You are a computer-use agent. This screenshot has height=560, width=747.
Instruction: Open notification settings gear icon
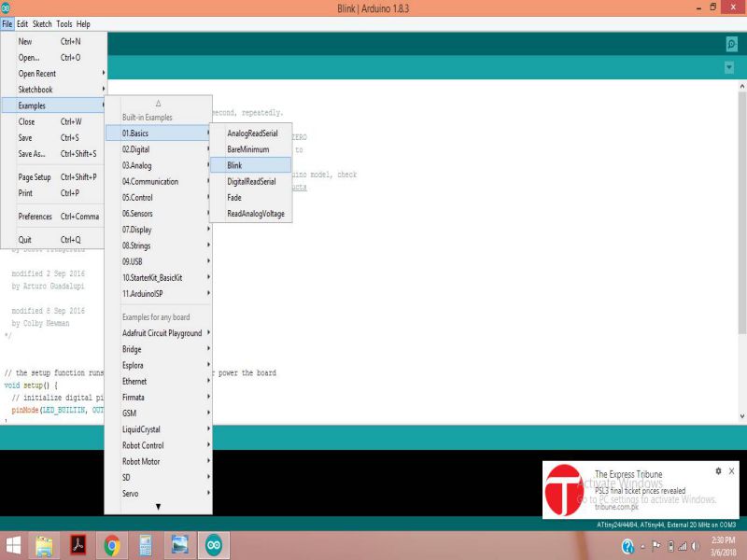[718, 471]
